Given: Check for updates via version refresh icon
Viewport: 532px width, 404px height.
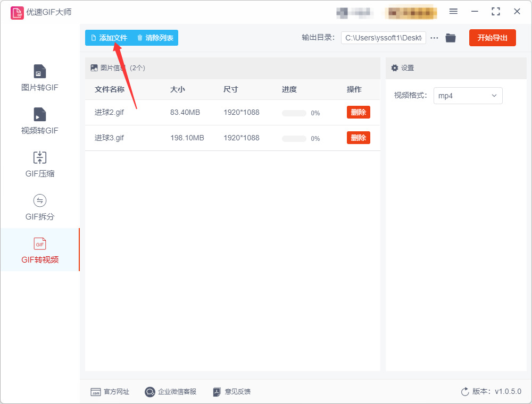Looking at the screenshot, I should tap(465, 392).
